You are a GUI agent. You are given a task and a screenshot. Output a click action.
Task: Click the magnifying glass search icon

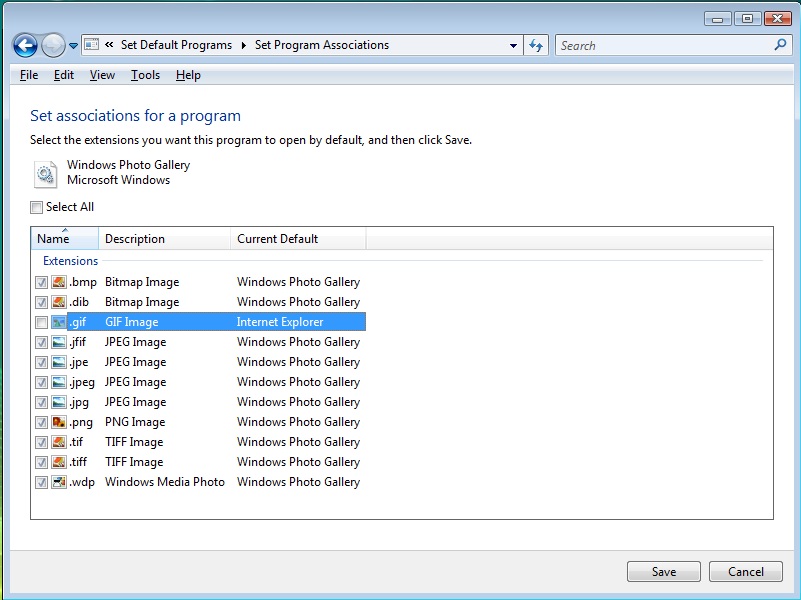click(780, 45)
